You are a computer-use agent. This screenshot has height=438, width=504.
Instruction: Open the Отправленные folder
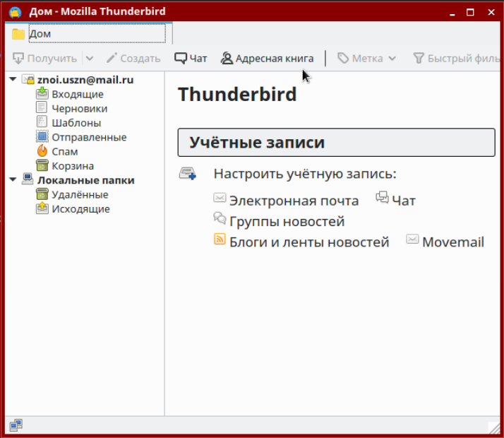point(89,137)
